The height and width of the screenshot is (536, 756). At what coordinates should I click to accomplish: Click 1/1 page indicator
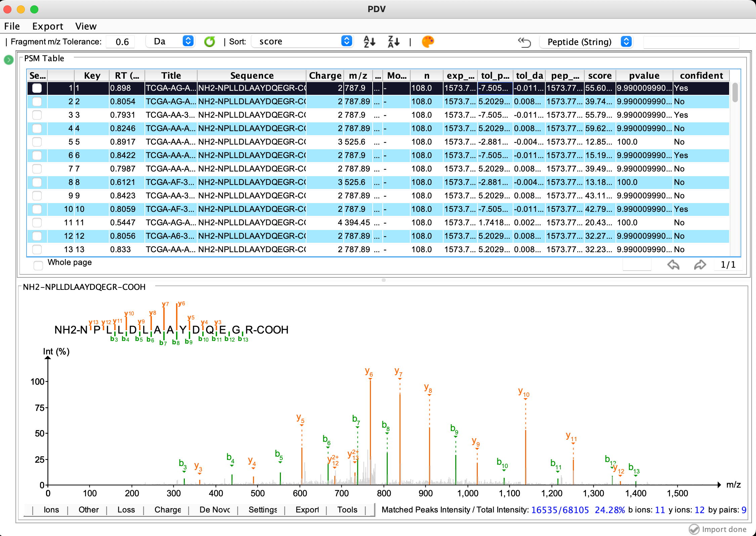[728, 265]
